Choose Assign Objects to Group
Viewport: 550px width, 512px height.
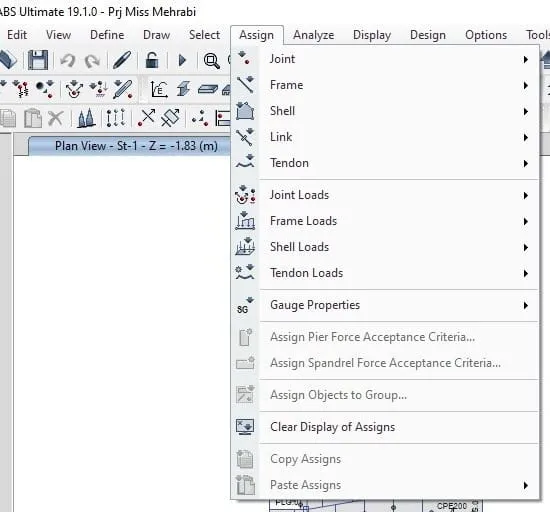(x=385, y=395)
